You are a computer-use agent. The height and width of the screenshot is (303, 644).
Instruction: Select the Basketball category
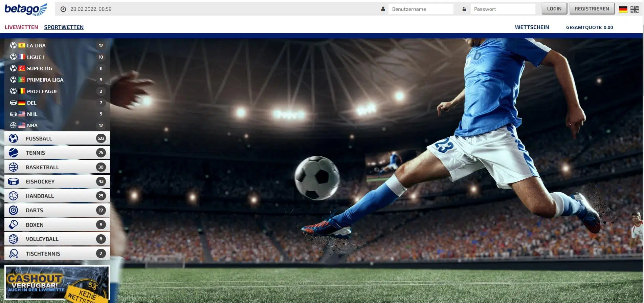pyautogui.click(x=57, y=167)
